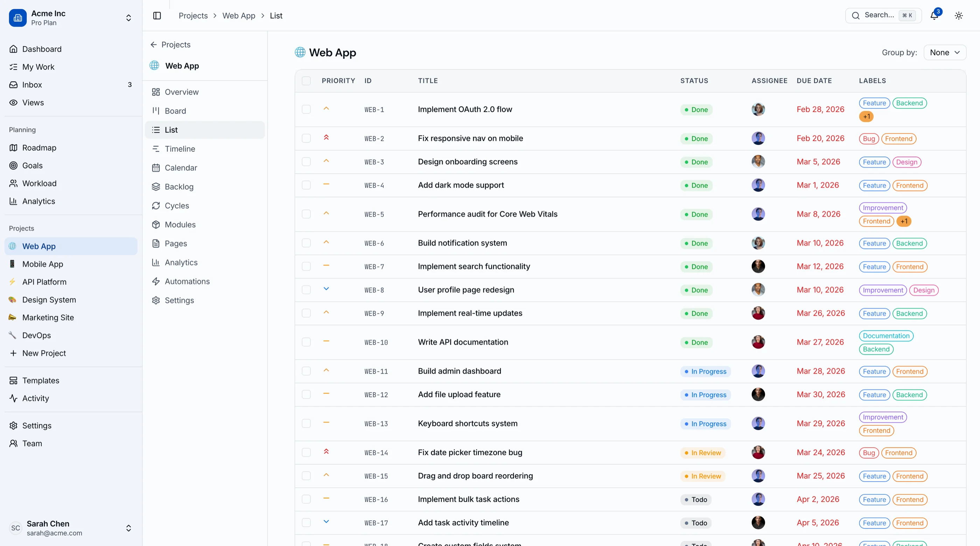The image size is (980, 546).
Task: Expand the Sarah Chen account menu
Action: point(128,528)
